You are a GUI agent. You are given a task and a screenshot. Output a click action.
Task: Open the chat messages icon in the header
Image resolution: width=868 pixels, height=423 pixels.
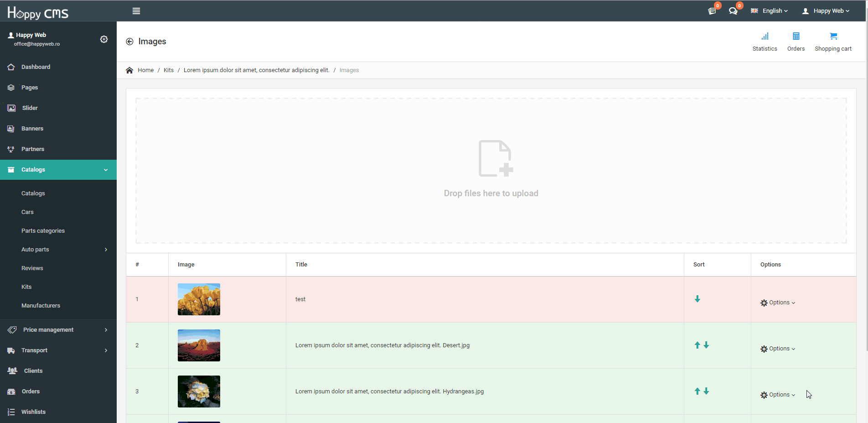(x=733, y=10)
